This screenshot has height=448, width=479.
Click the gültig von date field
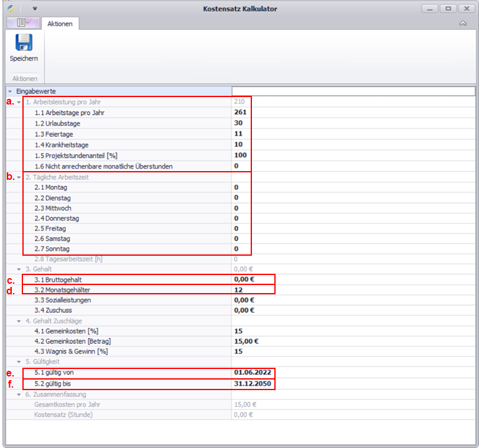(252, 372)
